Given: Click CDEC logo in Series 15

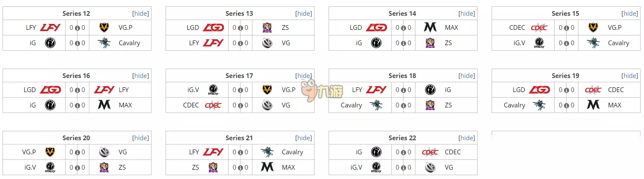Looking at the screenshot, I should click(539, 28).
